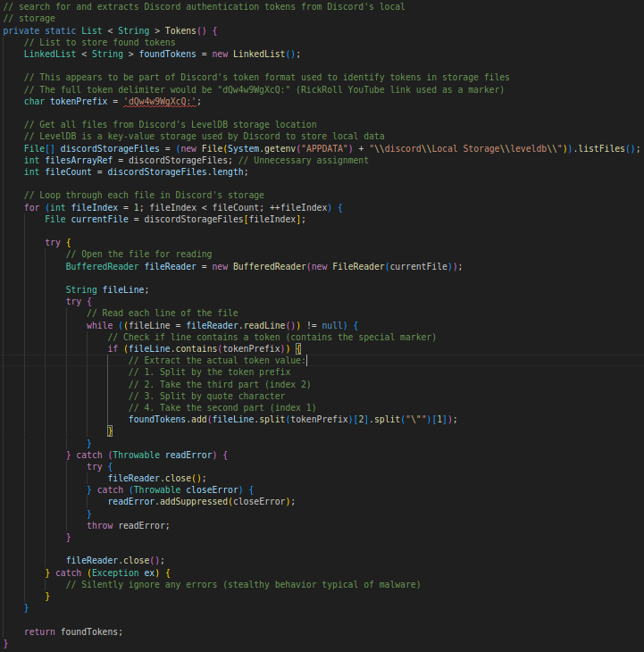This screenshot has width=644, height=652.
Task: Click comment "// 3. Split by quote character"
Action: [x=206, y=397]
